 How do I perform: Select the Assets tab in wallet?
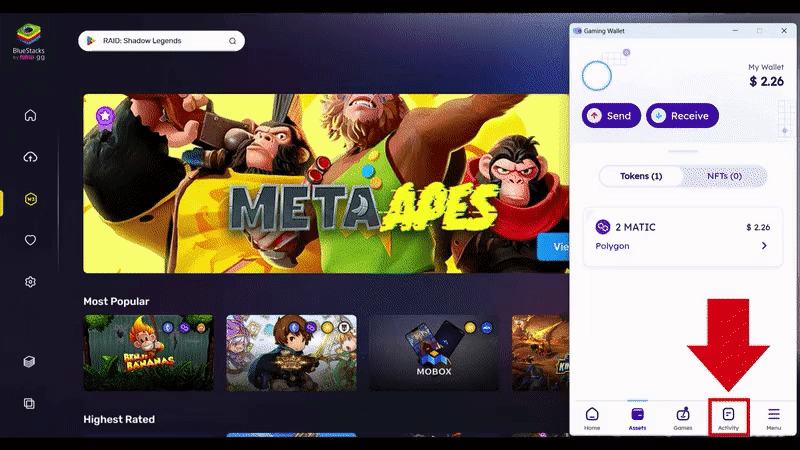[637, 416]
